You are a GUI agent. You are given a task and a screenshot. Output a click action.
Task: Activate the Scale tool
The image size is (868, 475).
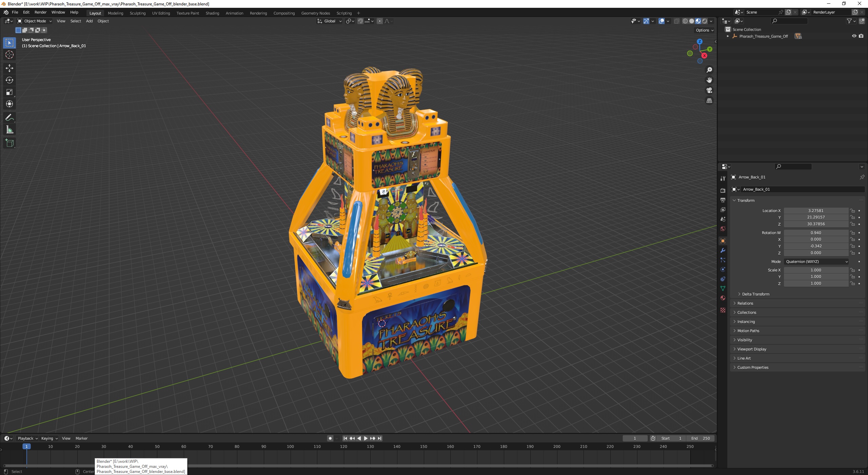click(9, 92)
